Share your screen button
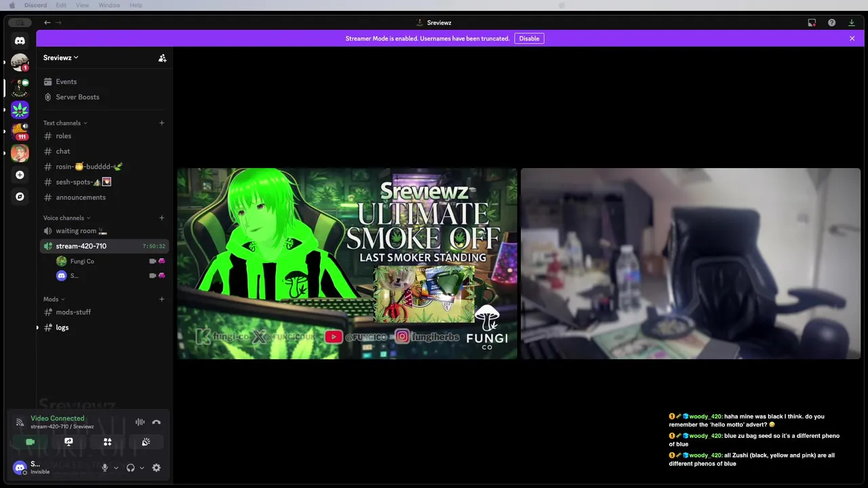Viewport: 868px width, 488px height. point(68,442)
